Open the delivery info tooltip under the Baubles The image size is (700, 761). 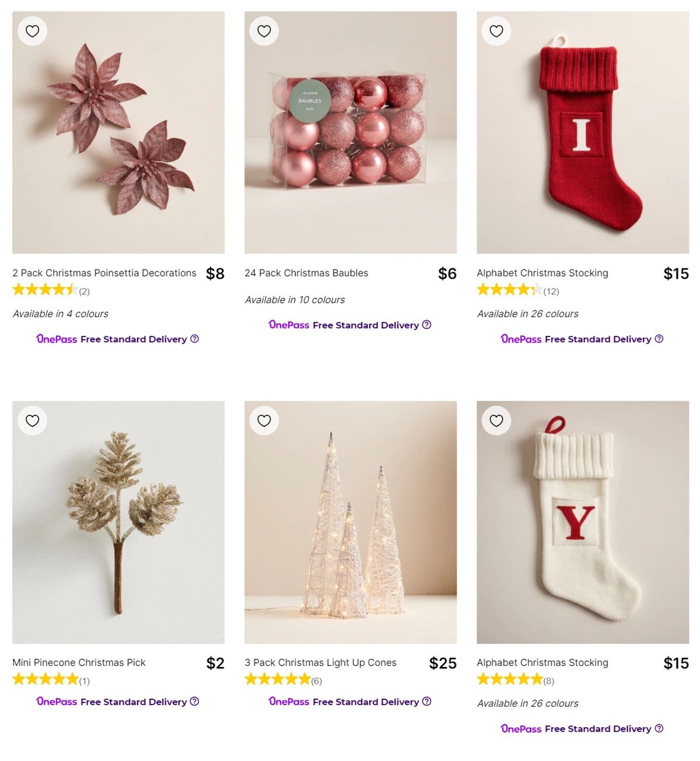click(426, 325)
